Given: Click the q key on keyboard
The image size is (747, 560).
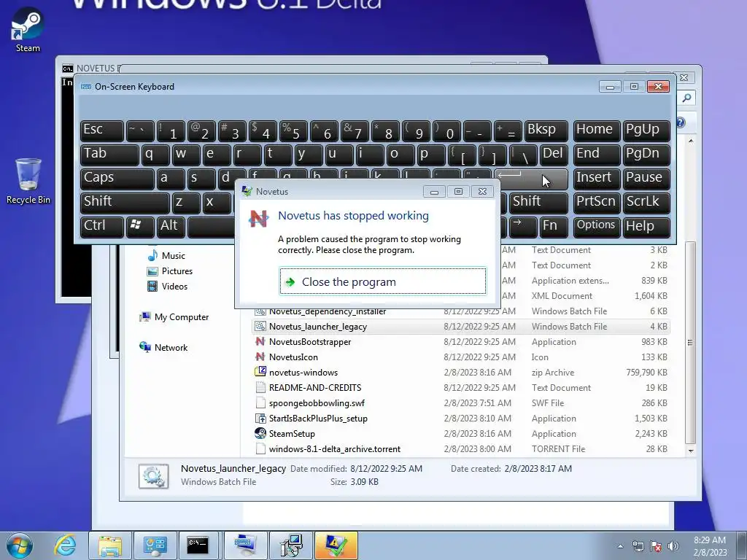Looking at the screenshot, I should [155, 155].
